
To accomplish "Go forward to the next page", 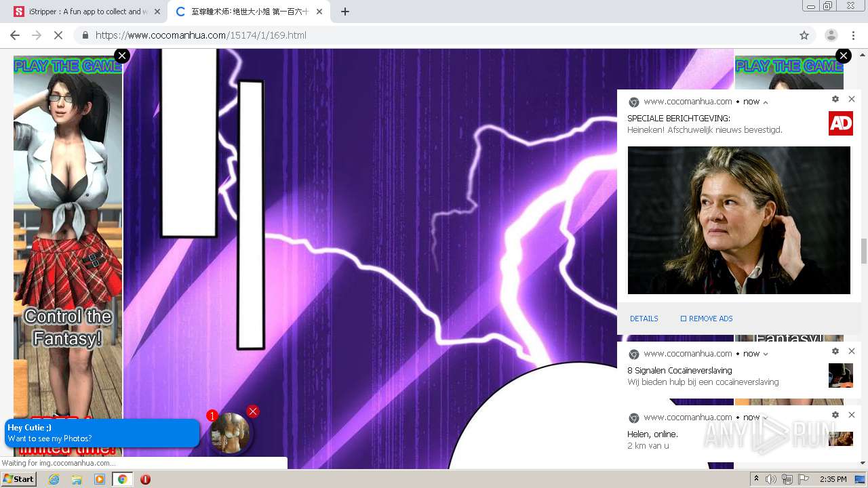I will tap(37, 35).
